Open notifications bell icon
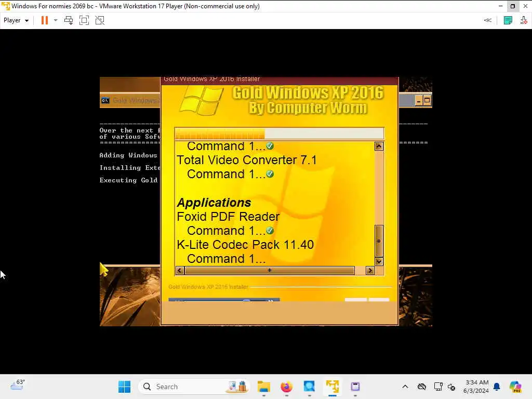Screen dimensions: 532x399 coord(497,387)
